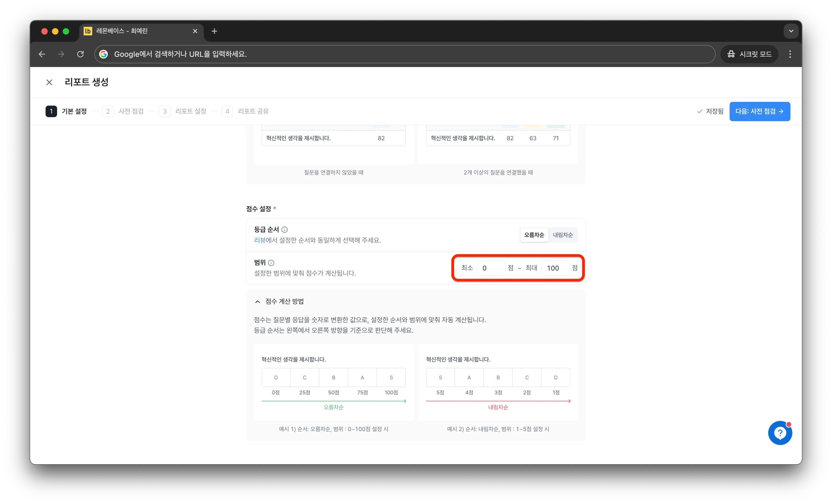Click the 레몬베이스 - 최예린 browser tab
This screenshot has width=832, height=504.
pos(141,31)
